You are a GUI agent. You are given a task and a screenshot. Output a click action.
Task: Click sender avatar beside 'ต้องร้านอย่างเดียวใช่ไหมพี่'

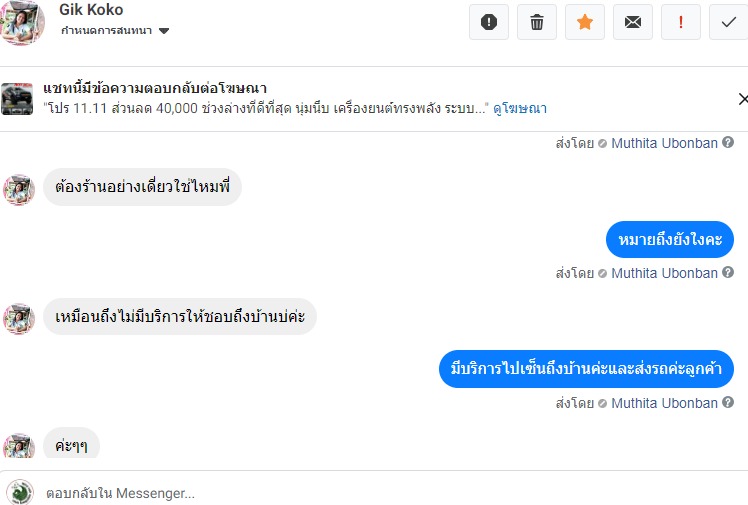pos(20,188)
